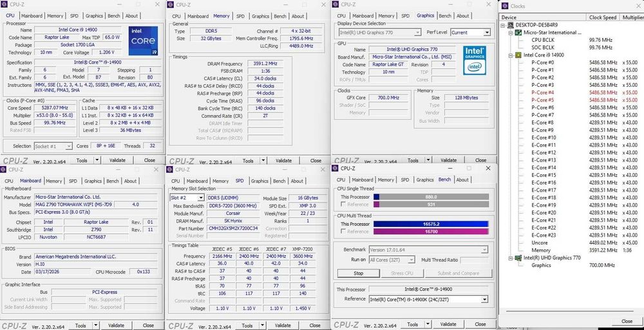Click the DRAM Frequency value 3591.2 MHz
Viewport: 644px width, 330px height.
click(265, 64)
